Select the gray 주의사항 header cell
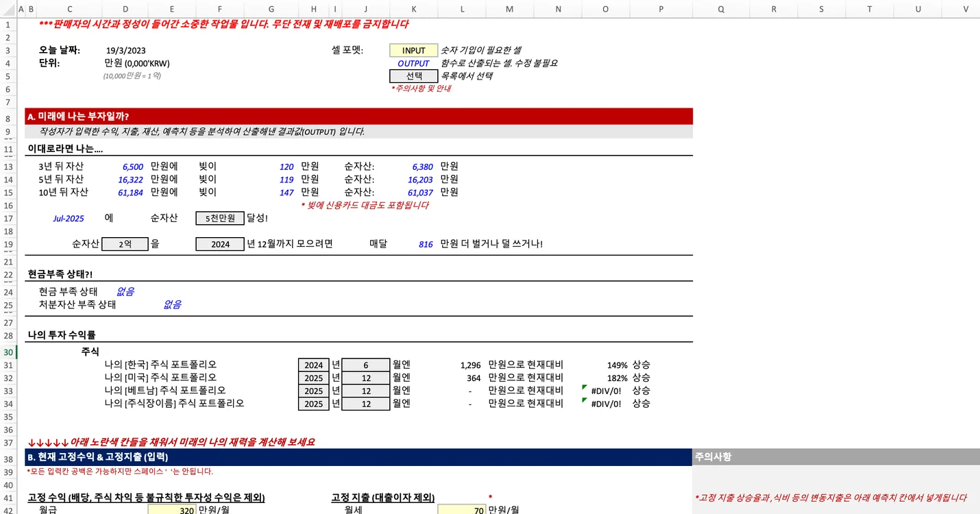This screenshot has width=980, height=514. pyautogui.click(x=836, y=457)
